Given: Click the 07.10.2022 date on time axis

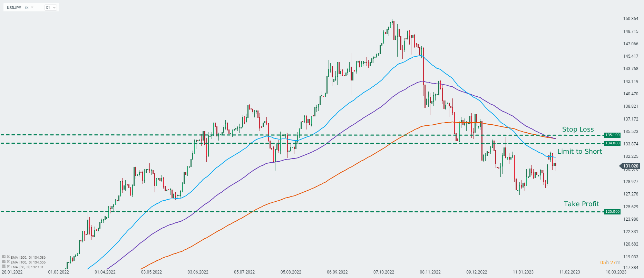Looking at the screenshot, I should click(x=384, y=272).
